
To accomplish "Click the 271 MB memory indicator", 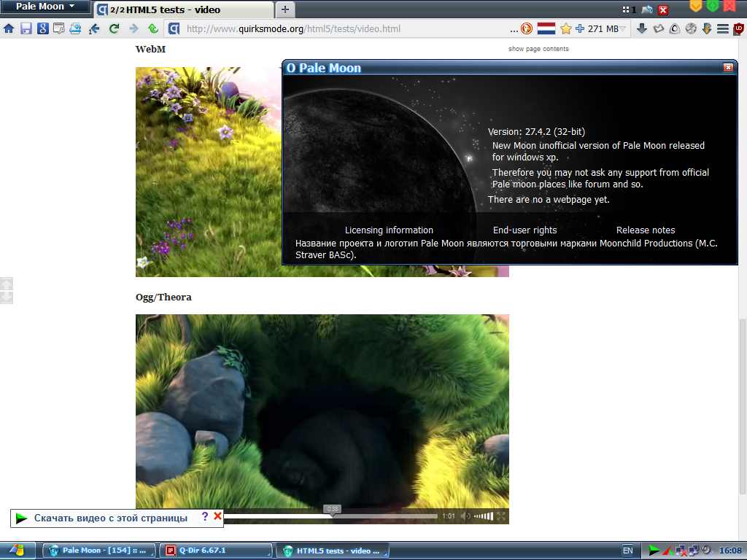I will 603,29.
